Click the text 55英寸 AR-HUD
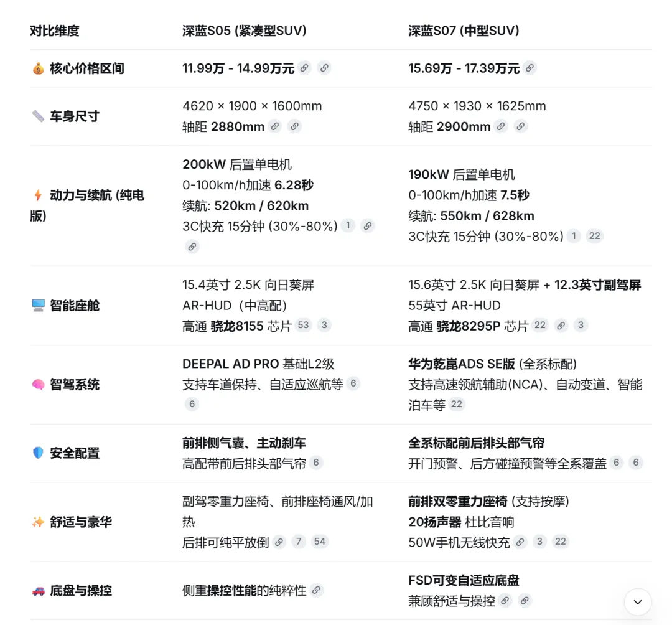 [x=454, y=305]
